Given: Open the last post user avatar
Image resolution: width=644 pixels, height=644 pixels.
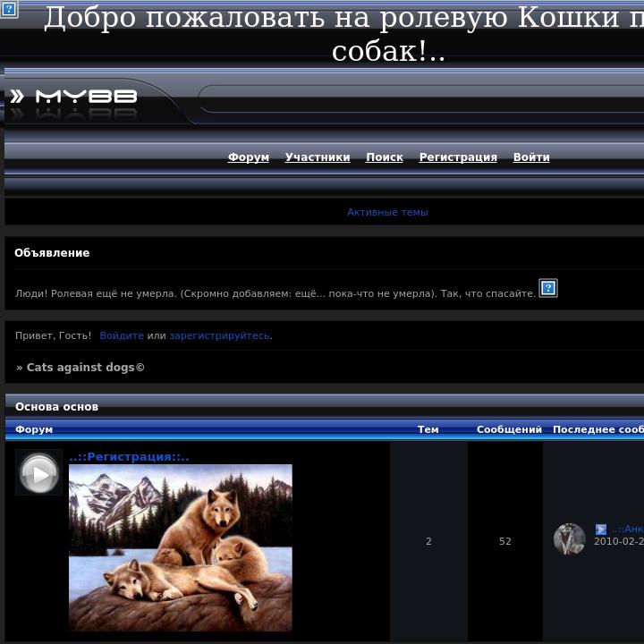Looking at the screenshot, I should [569, 539].
